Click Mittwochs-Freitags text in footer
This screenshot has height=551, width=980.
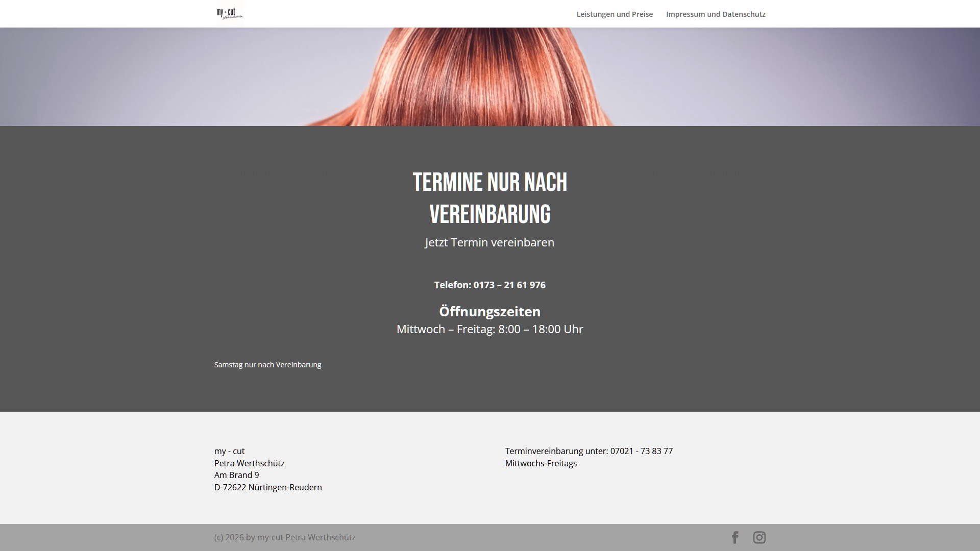point(541,463)
